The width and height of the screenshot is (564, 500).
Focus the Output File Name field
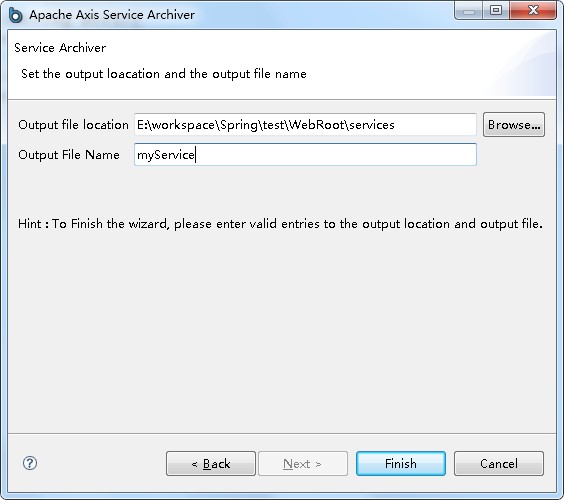(305, 155)
